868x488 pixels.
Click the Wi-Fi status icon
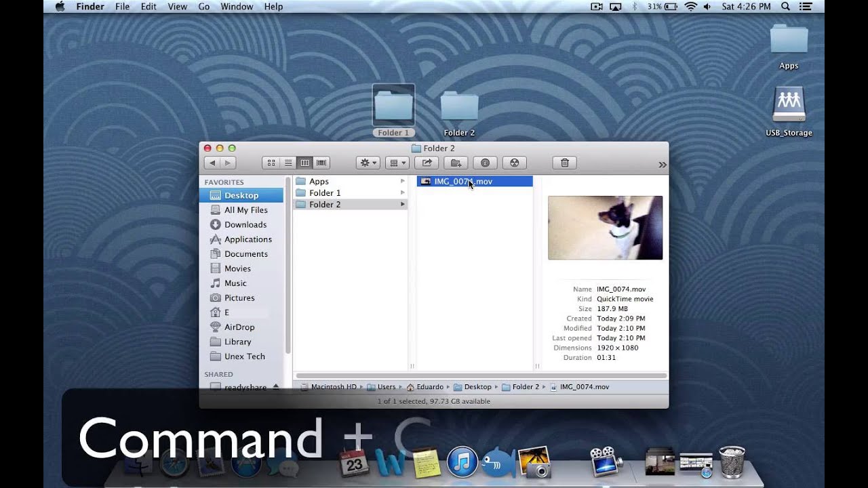[x=690, y=7]
